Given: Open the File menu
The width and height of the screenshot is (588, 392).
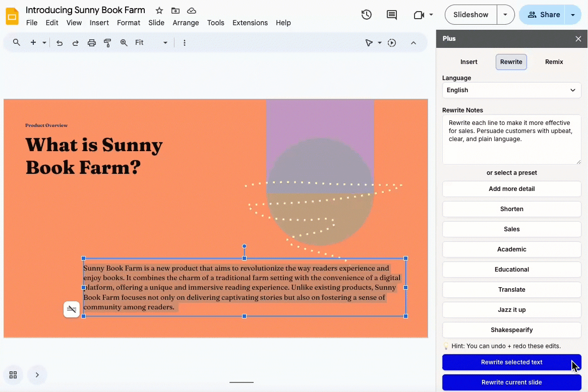Looking at the screenshot, I should tap(32, 23).
